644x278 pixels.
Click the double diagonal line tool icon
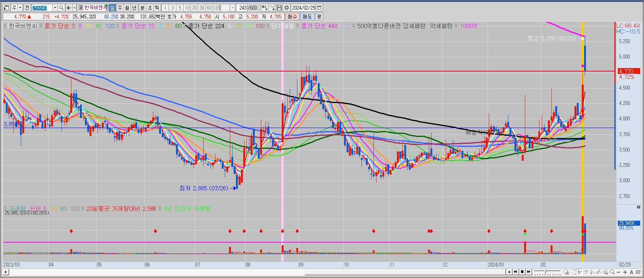(599, 272)
